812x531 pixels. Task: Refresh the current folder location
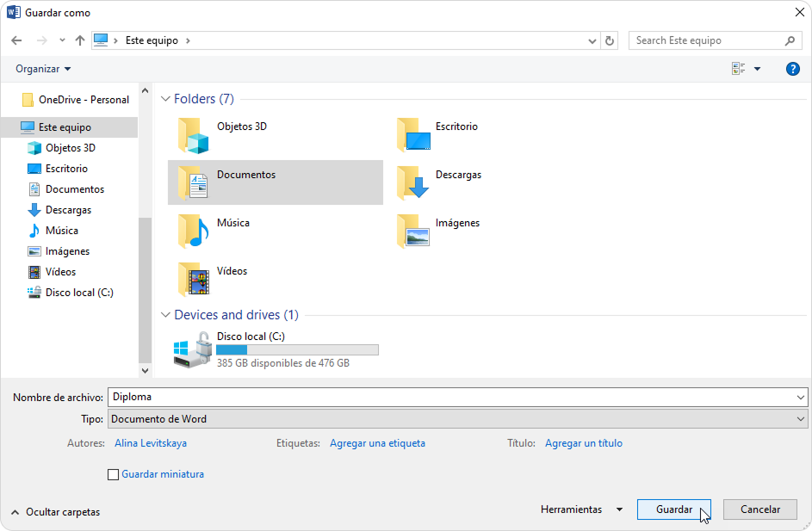pos(610,40)
